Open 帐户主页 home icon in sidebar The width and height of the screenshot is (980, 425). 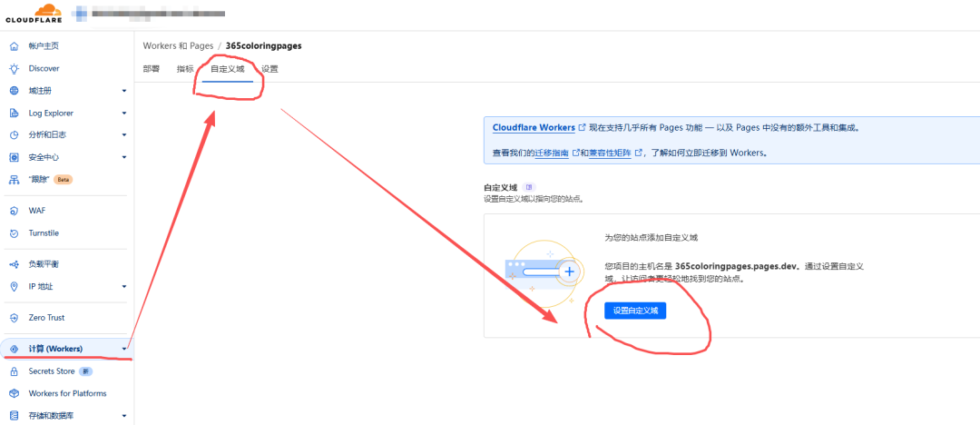[14, 46]
